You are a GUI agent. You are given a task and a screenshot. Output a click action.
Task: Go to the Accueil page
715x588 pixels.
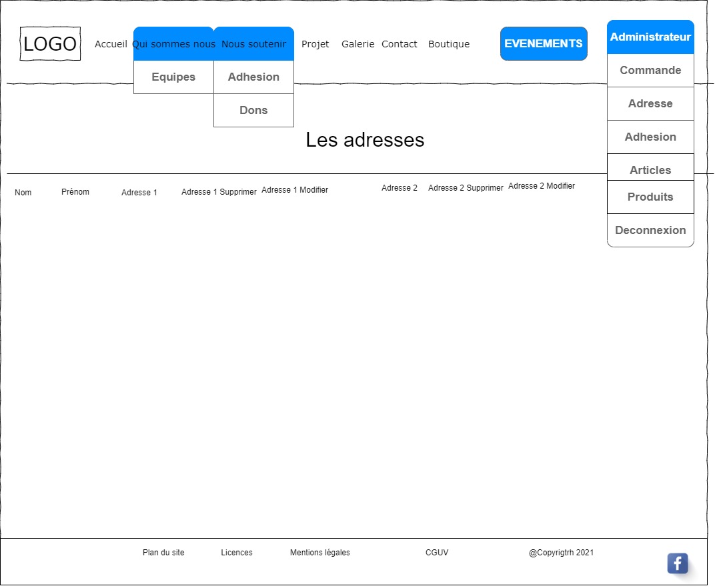[x=111, y=44]
